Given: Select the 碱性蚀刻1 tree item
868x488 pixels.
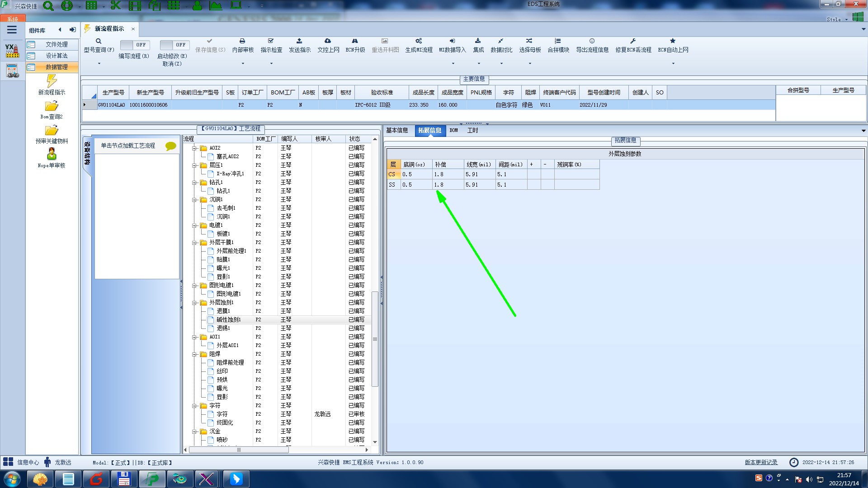Looking at the screenshot, I should tap(228, 320).
